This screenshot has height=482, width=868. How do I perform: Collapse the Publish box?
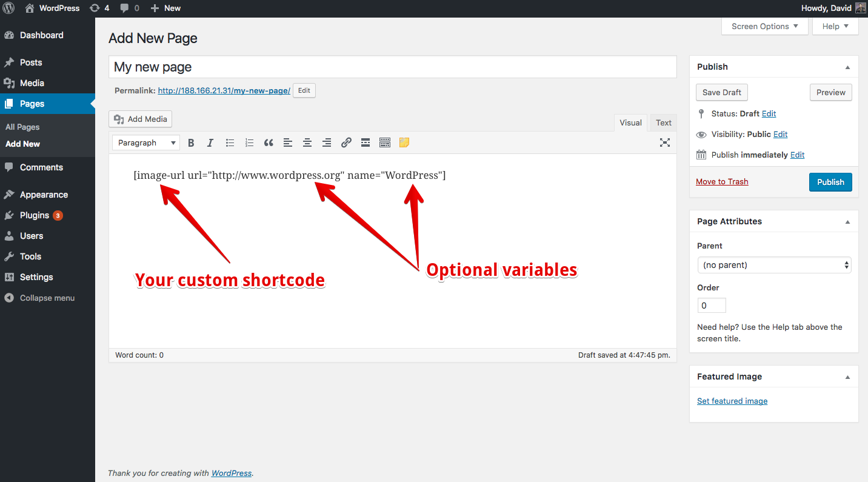847,67
